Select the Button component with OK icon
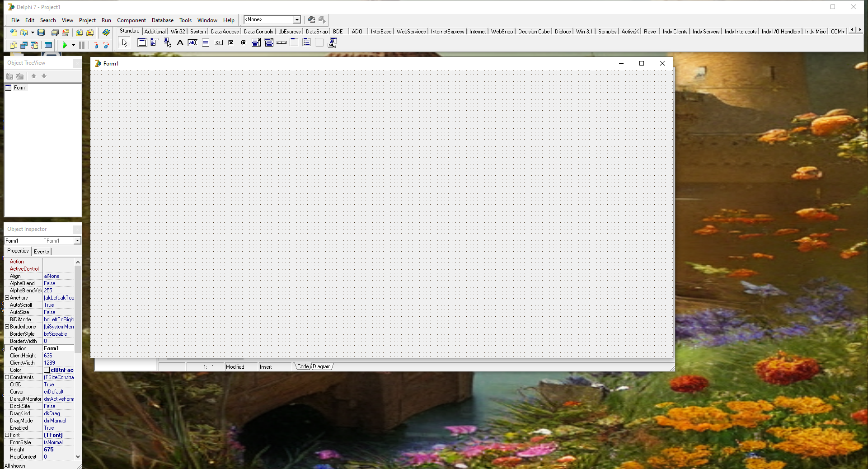The height and width of the screenshot is (469, 868). [x=218, y=42]
